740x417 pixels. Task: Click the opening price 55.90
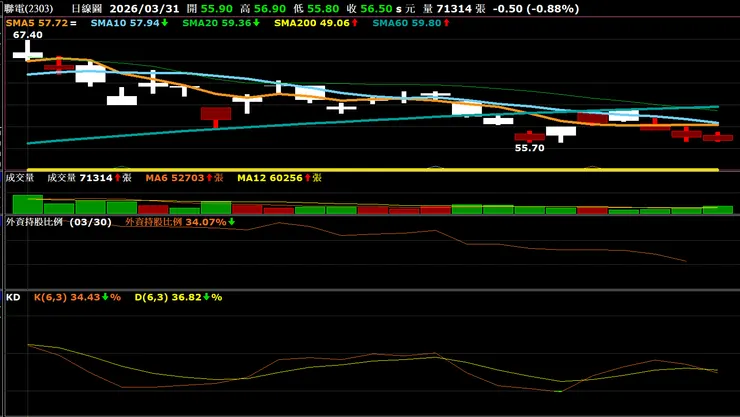click(x=217, y=8)
